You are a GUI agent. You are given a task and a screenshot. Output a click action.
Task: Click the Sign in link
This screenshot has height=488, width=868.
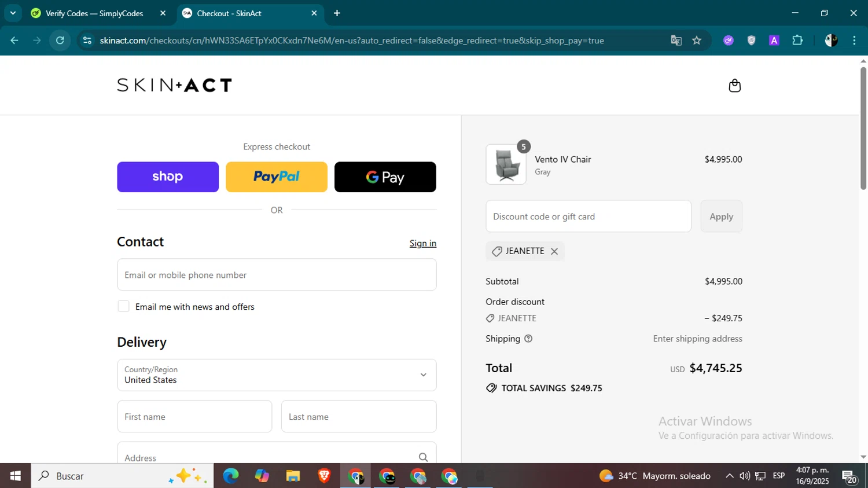(x=423, y=243)
